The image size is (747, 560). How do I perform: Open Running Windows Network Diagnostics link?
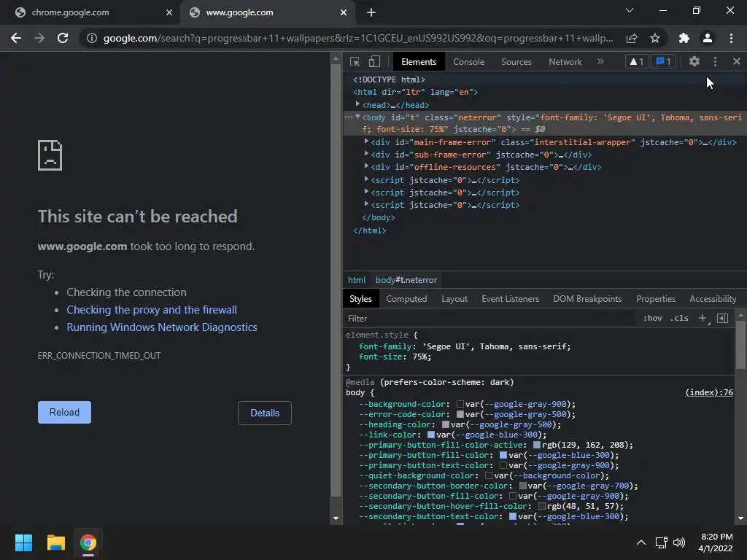pyautogui.click(x=162, y=327)
